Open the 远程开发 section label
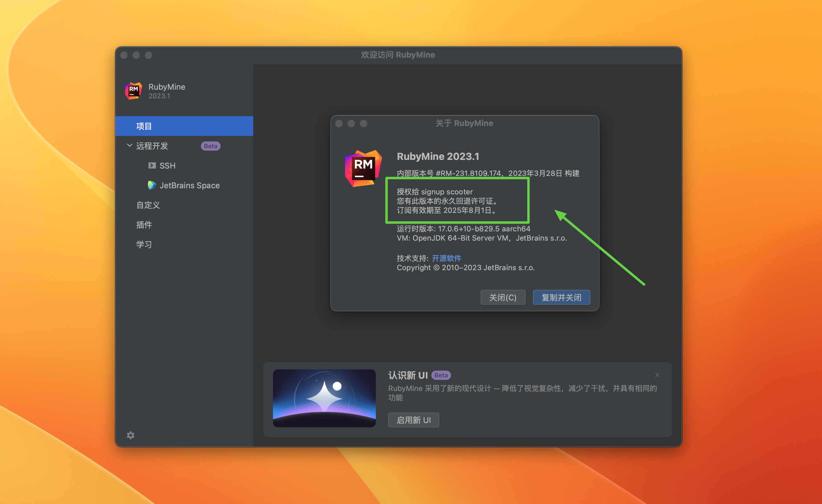 [x=152, y=146]
